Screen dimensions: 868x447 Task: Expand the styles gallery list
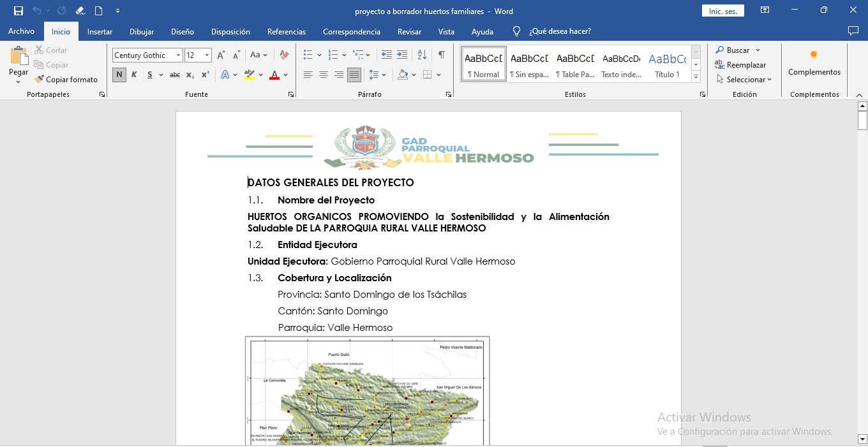(696, 77)
